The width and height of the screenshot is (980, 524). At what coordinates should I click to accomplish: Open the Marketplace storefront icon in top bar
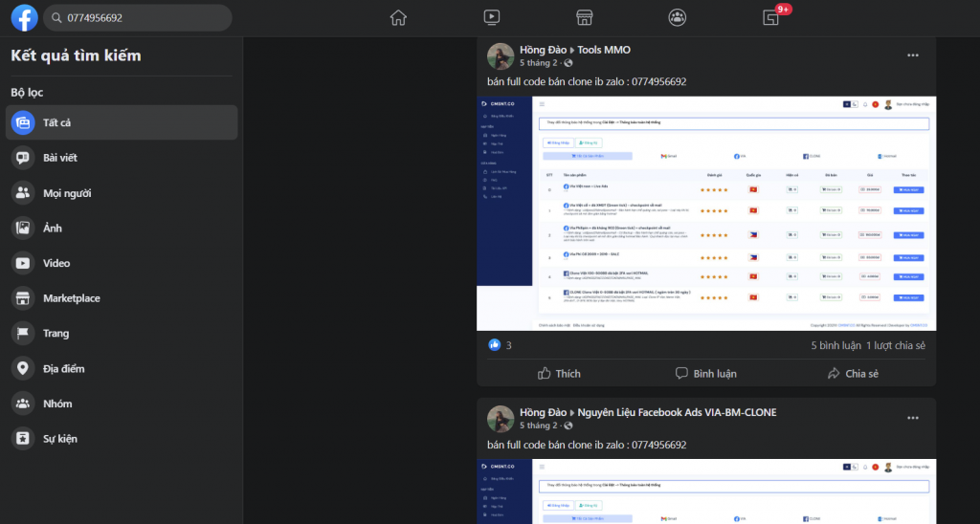click(584, 17)
